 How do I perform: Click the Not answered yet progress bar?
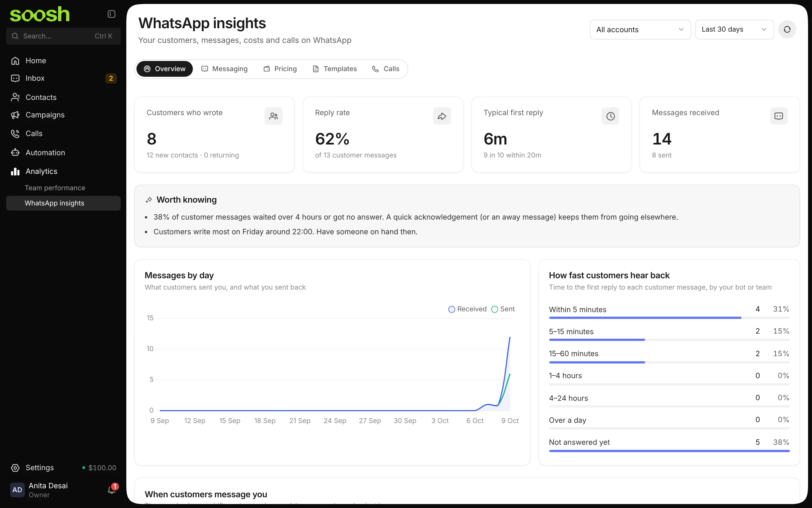coord(669,451)
